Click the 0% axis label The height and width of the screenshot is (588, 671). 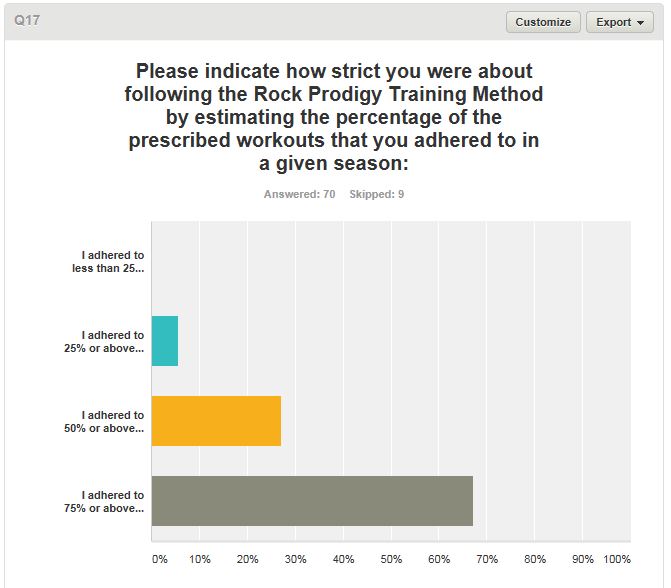tap(160, 559)
